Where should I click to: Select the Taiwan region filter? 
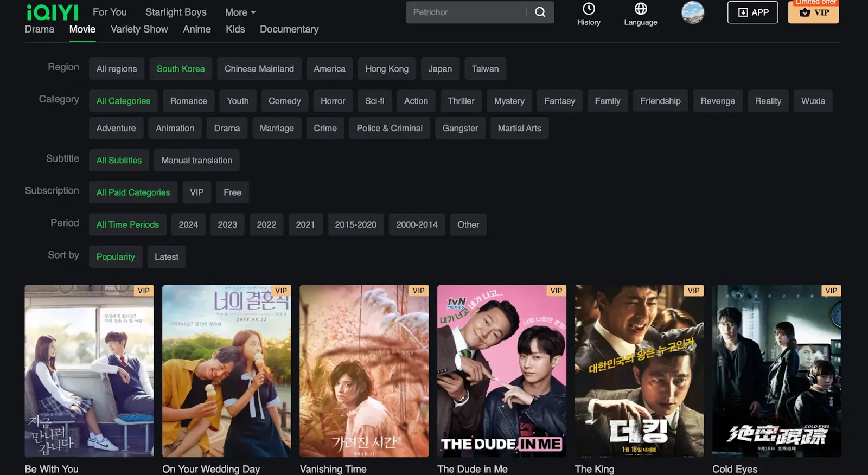tap(485, 69)
